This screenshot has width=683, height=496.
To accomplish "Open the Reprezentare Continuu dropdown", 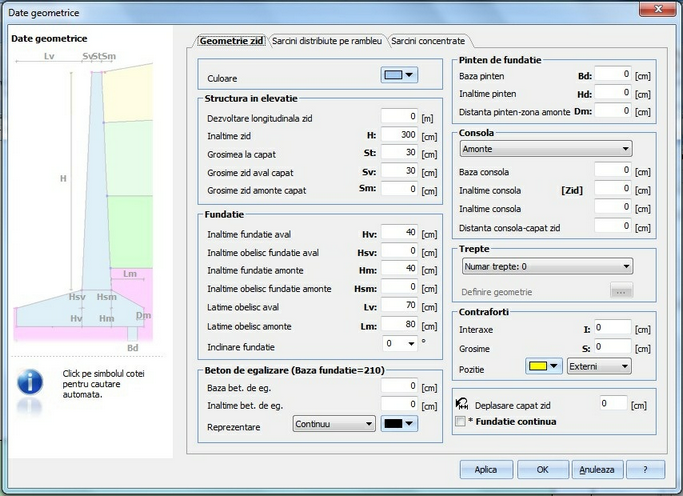I will coord(334,424).
